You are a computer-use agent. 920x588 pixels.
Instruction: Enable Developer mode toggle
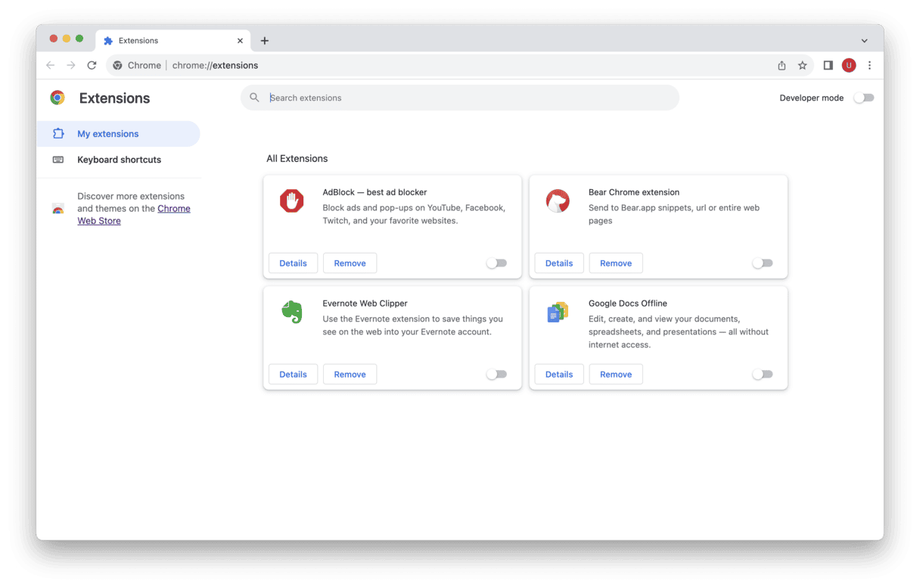[863, 98]
